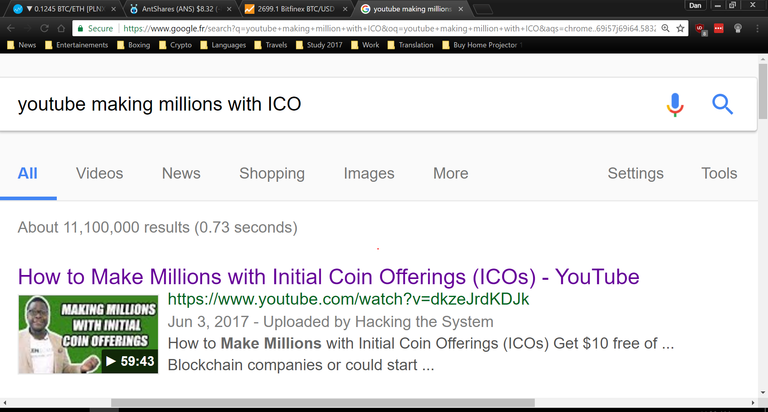The image size is (768, 412).
Task: Open Chrome three-dot menu
Action: click(x=758, y=28)
